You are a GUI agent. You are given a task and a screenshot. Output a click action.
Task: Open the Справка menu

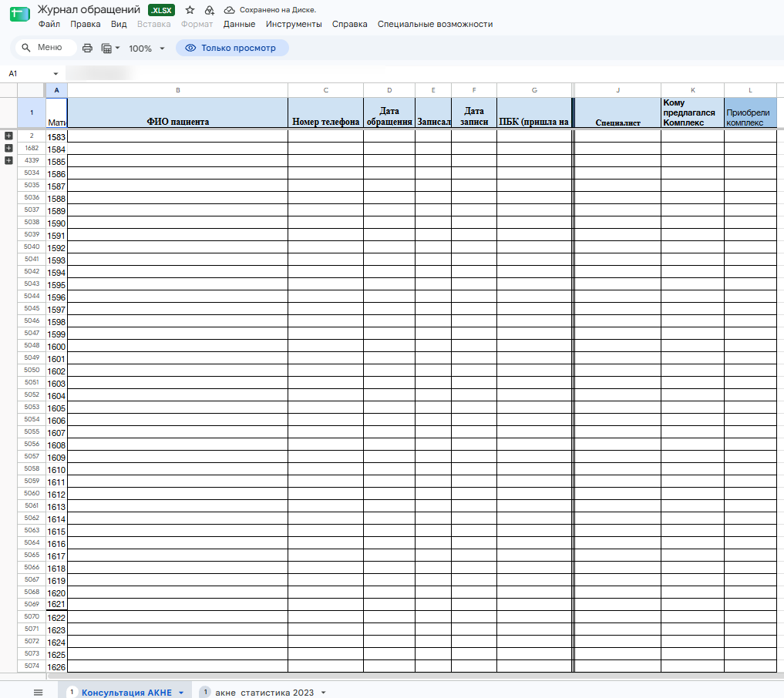(x=349, y=24)
